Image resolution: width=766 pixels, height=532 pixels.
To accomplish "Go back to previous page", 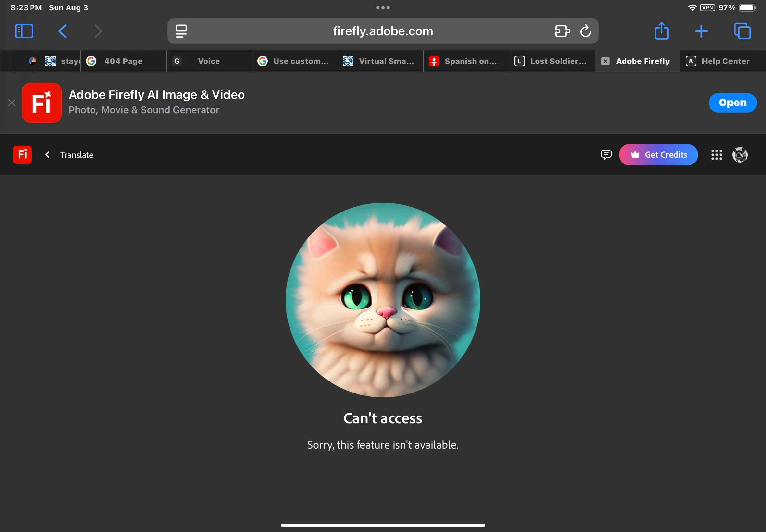I will [x=62, y=31].
